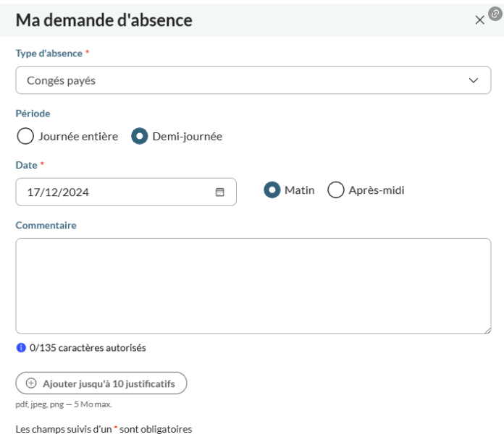Select the Demi-journée radio option

(140, 136)
